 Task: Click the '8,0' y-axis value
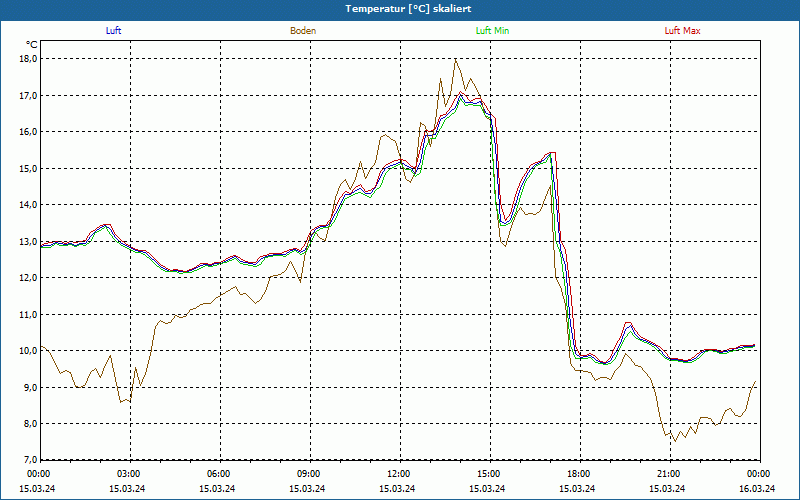coord(32,423)
